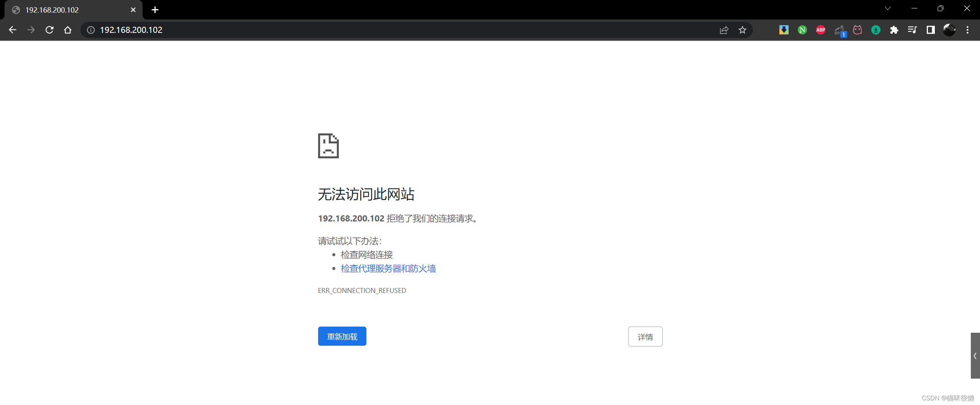Open a new tab with the plus button
Image resolution: width=980 pixels, height=405 pixels.
coord(155,10)
